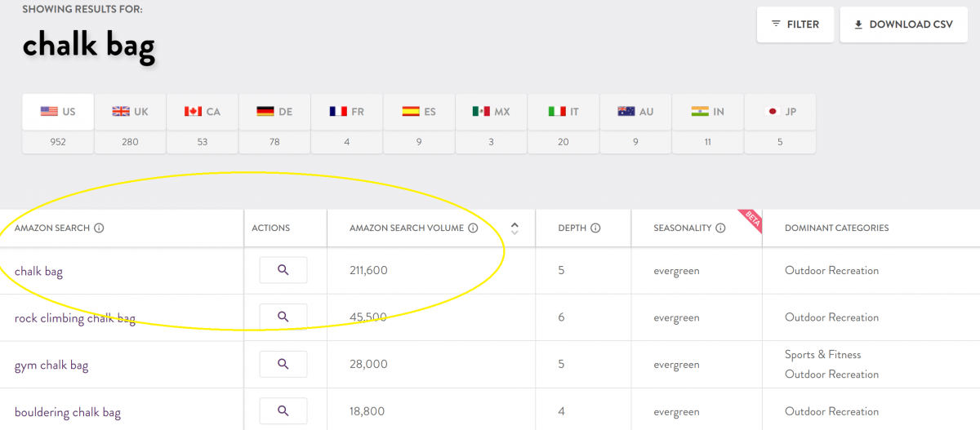Click info icon beside Amazon Search Volume
This screenshot has height=430, width=980.
473,228
